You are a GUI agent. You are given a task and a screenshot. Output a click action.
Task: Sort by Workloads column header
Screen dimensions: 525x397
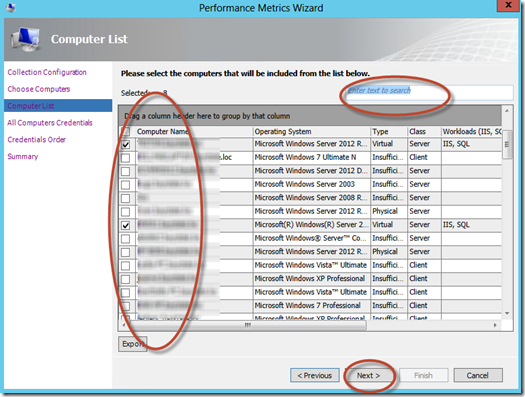coord(472,132)
